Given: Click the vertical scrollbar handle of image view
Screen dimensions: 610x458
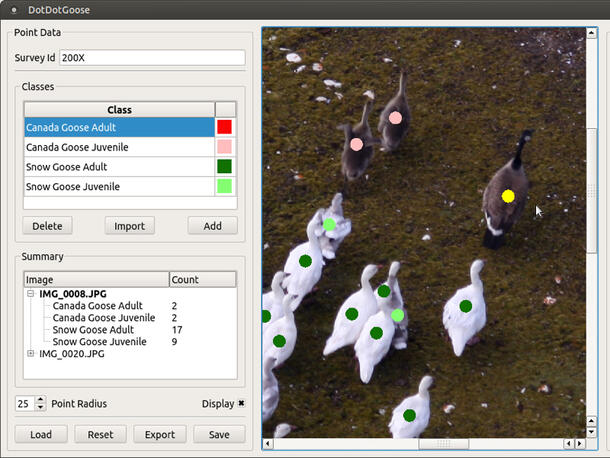Looking at the screenshot, I should (591, 191).
